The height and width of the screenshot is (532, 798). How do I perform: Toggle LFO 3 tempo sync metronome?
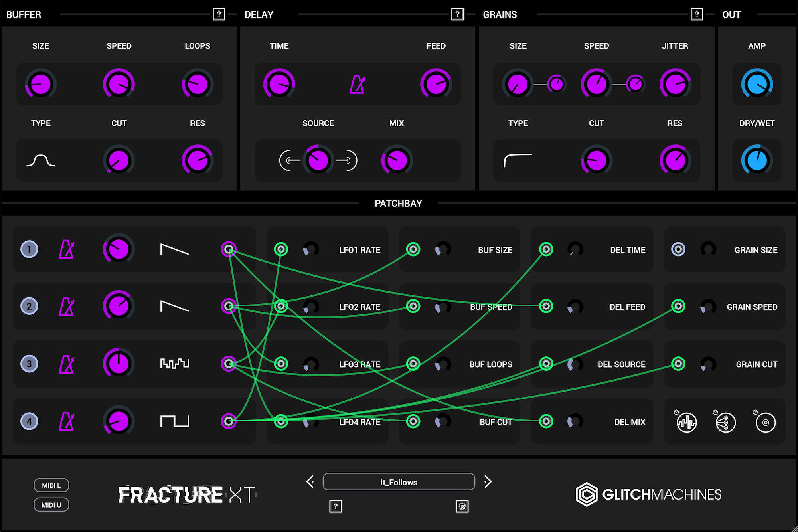[x=66, y=364]
